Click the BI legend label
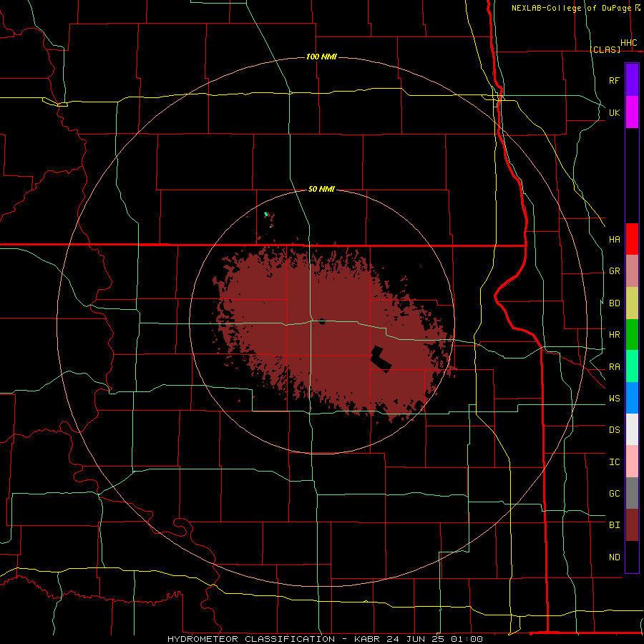644x644 pixels. coord(614,525)
